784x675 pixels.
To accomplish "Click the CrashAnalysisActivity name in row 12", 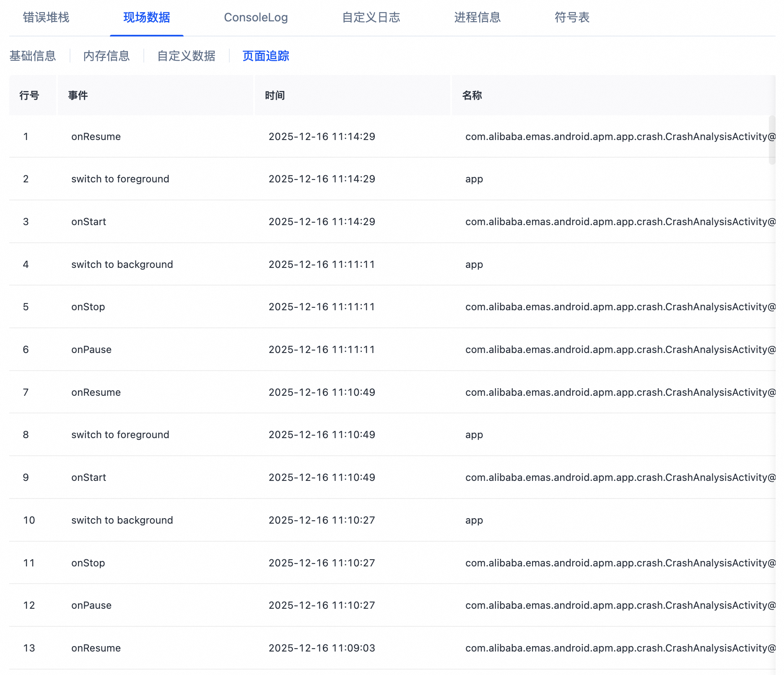I will [x=620, y=605].
